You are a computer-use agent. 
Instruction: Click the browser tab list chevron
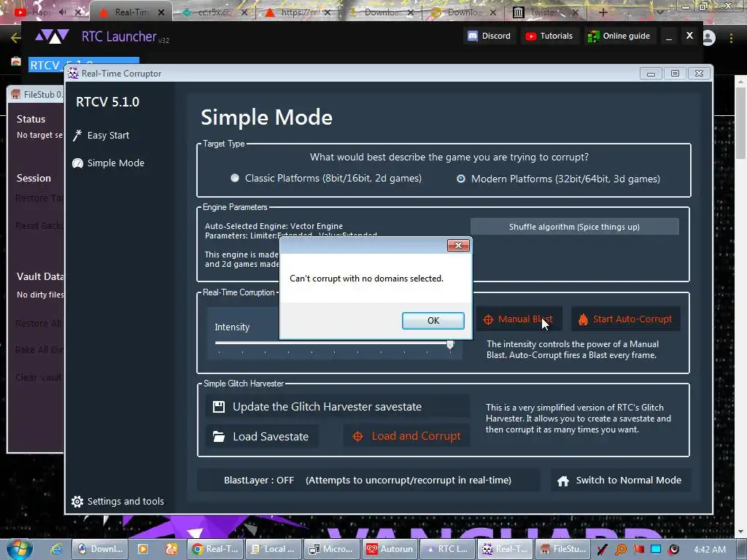(x=660, y=12)
